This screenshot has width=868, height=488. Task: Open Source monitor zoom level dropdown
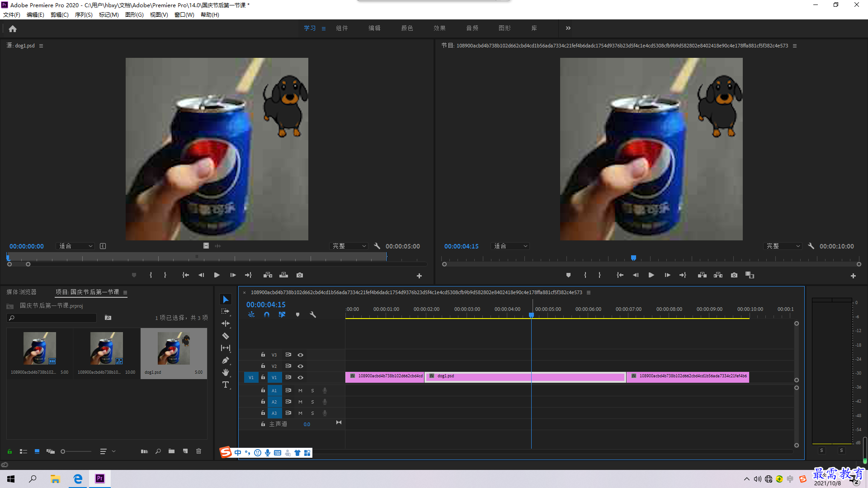click(x=75, y=246)
